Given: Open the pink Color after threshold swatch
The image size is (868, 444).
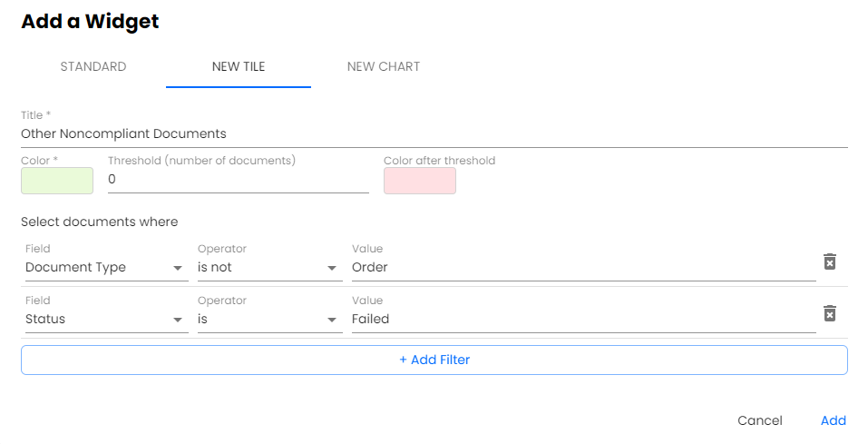Looking at the screenshot, I should 420,181.
